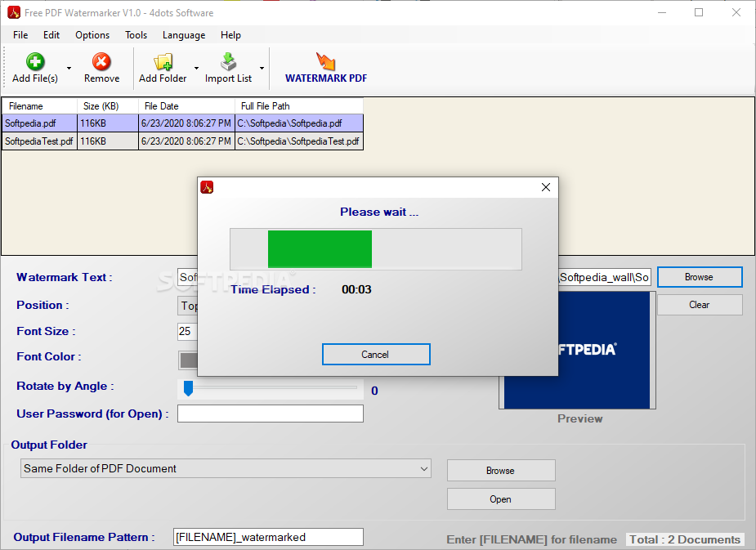Viewport: 756px width, 550px height.
Task: Open the Help menu
Action: point(230,34)
